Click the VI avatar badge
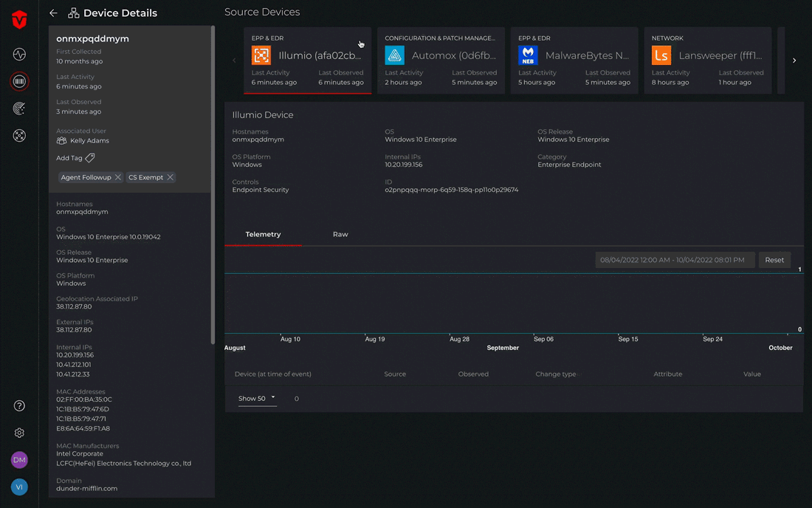This screenshot has height=508, width=812. (x=19, y=487)
